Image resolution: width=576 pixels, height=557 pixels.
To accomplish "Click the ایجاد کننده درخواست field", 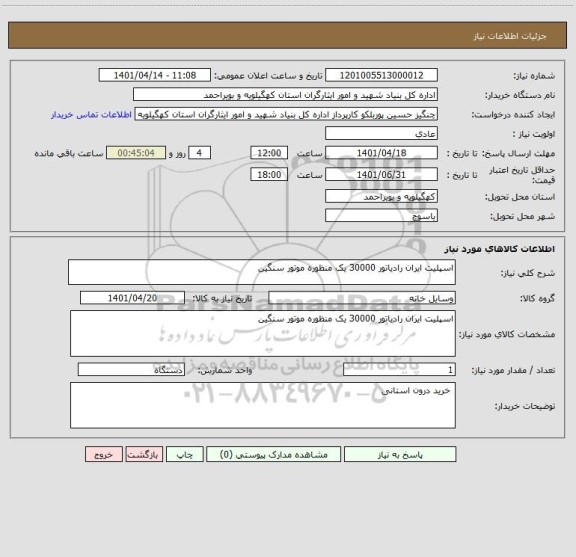I will tap(286, 114).
